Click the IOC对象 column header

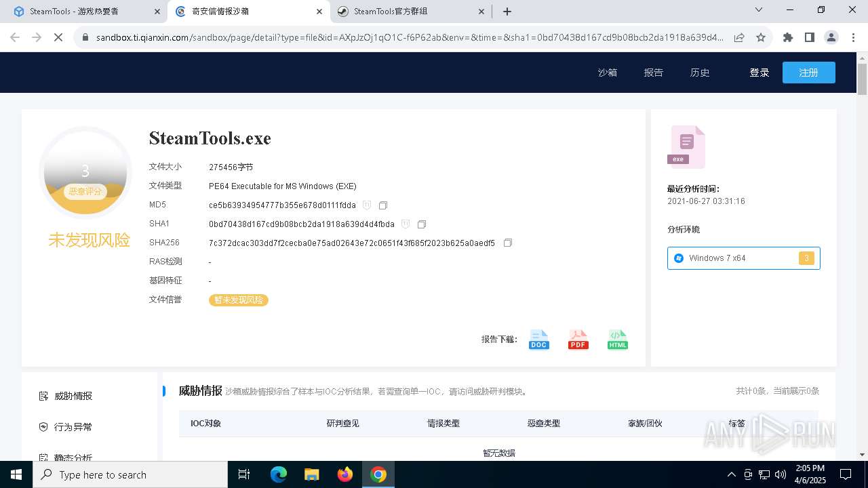pos(205,424)
